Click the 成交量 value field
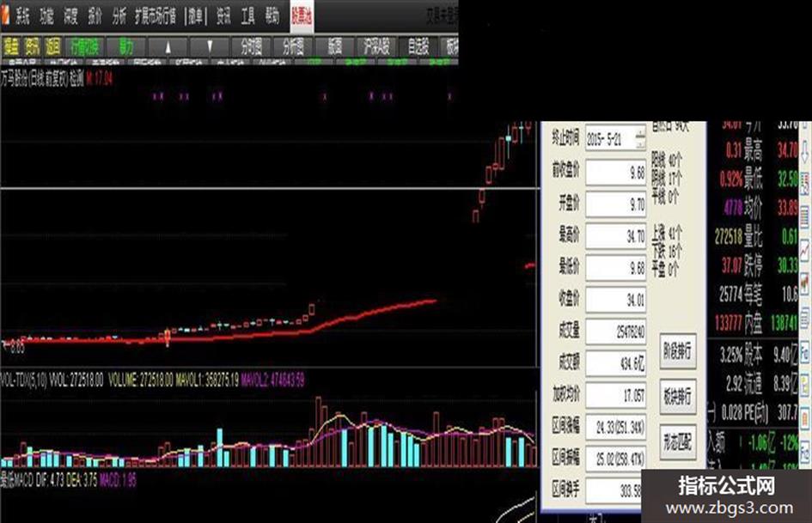The width and height of the screenshot is (812, 523). (x=616, y=332)
